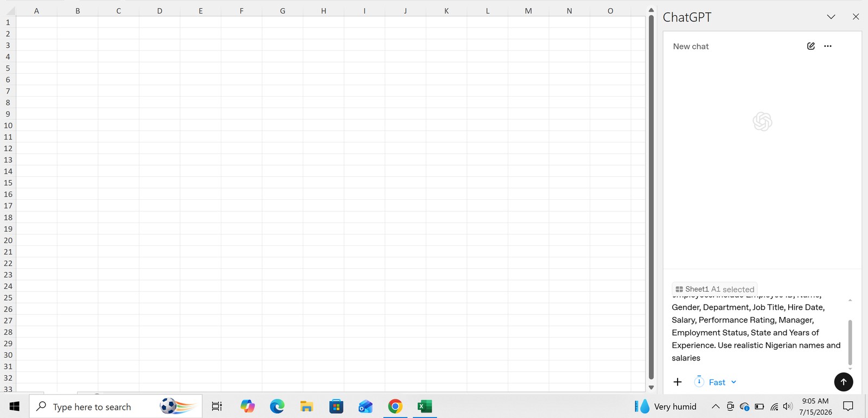Click the 'New chat' title text
Viewport: 868px width, 418px height.
691,46
